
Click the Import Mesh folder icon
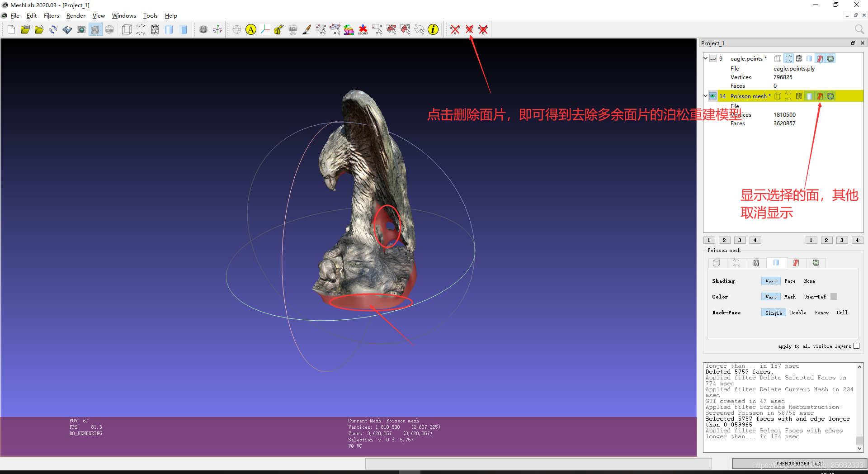(39, 30)
